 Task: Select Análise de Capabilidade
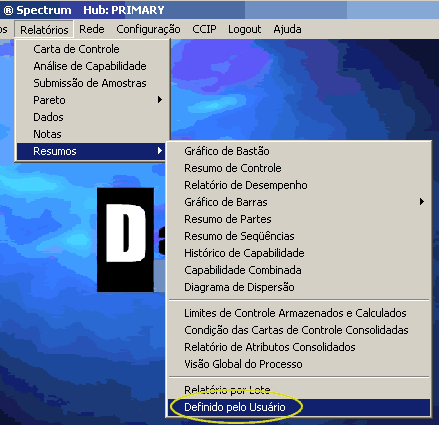(x=91, y=66)
